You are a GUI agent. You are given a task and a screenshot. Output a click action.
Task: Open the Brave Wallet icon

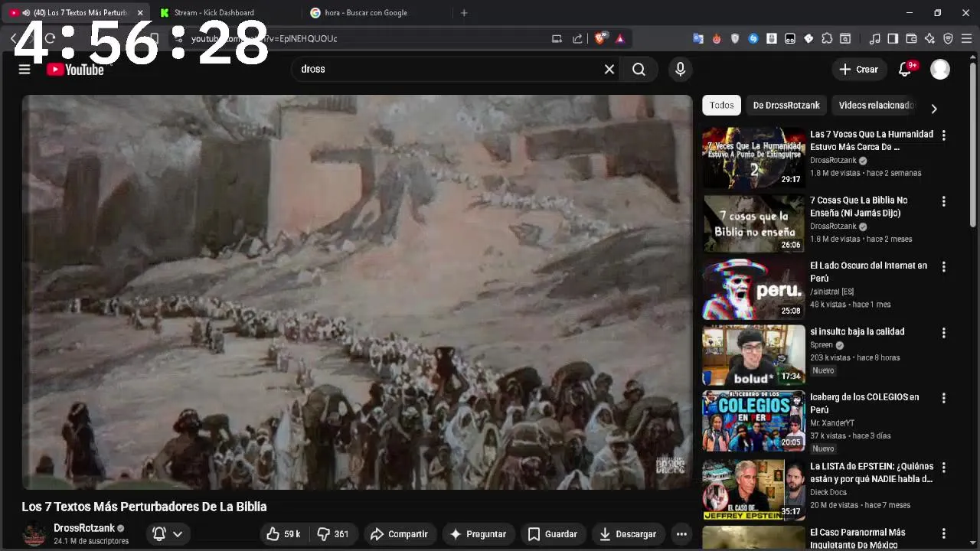click(911, 38)
